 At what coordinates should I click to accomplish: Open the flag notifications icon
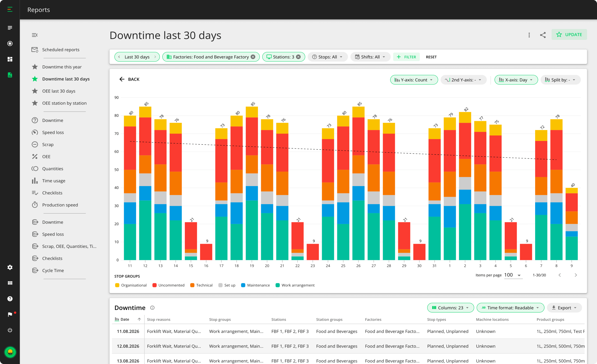[x=10, y=314]
